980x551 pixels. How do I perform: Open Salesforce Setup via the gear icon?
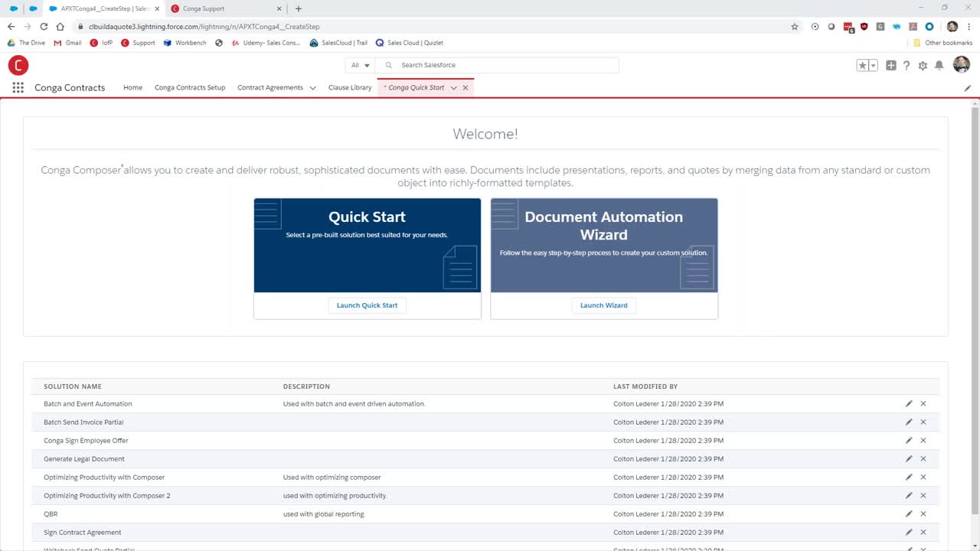923,66
